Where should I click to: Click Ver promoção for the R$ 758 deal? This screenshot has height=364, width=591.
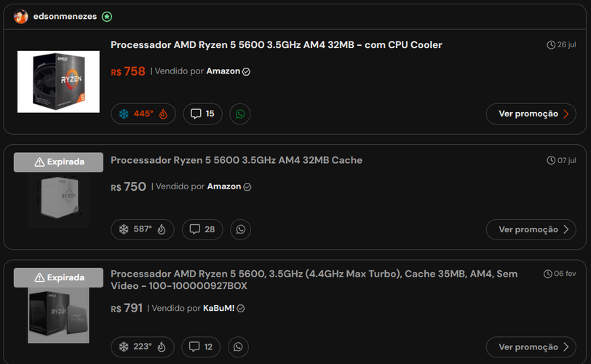click(x=531, y=114)
